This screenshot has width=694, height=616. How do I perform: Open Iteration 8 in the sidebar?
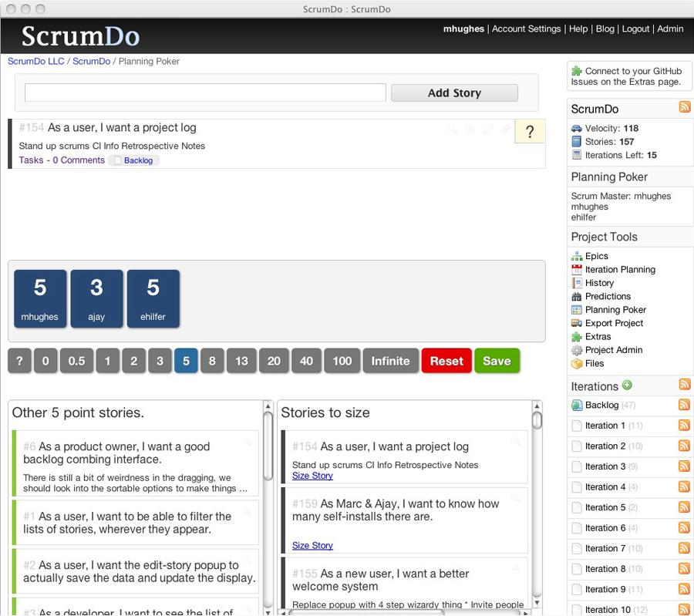point(605,569)
